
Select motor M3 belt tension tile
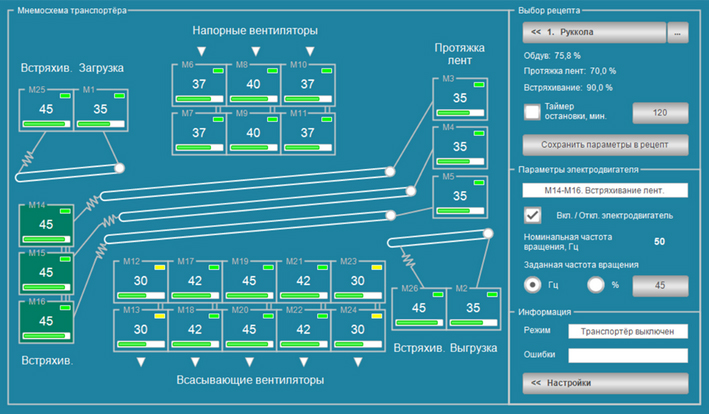459,98
